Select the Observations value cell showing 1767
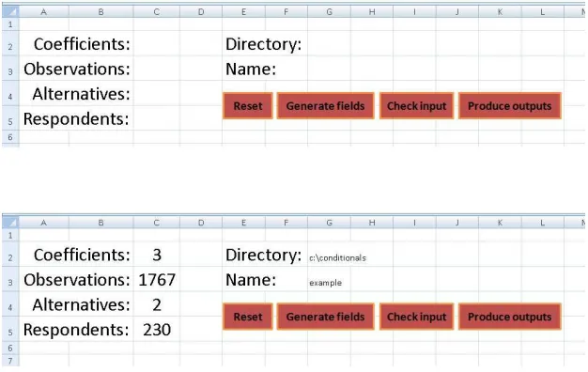 pyautogui.click(x=157, y=279)
